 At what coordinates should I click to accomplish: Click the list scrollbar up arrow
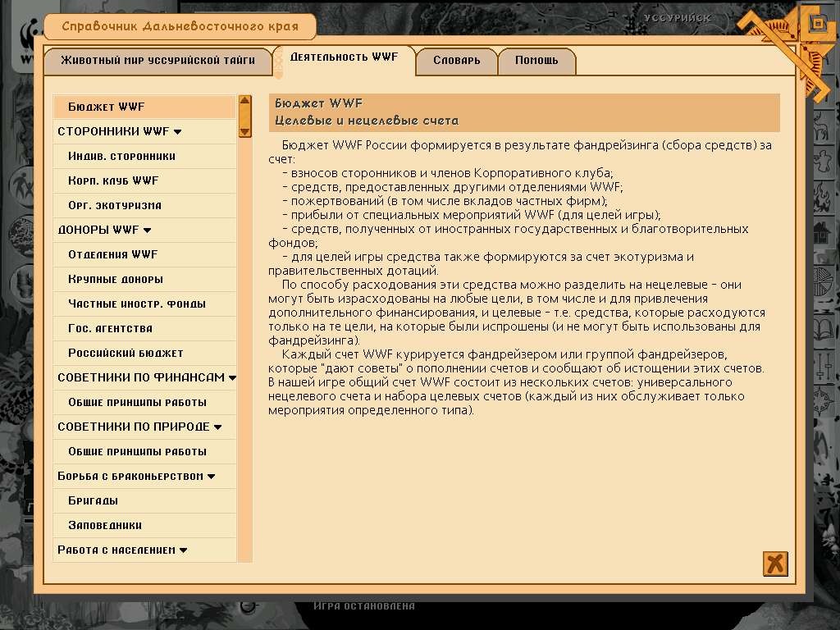pos(244,101)
